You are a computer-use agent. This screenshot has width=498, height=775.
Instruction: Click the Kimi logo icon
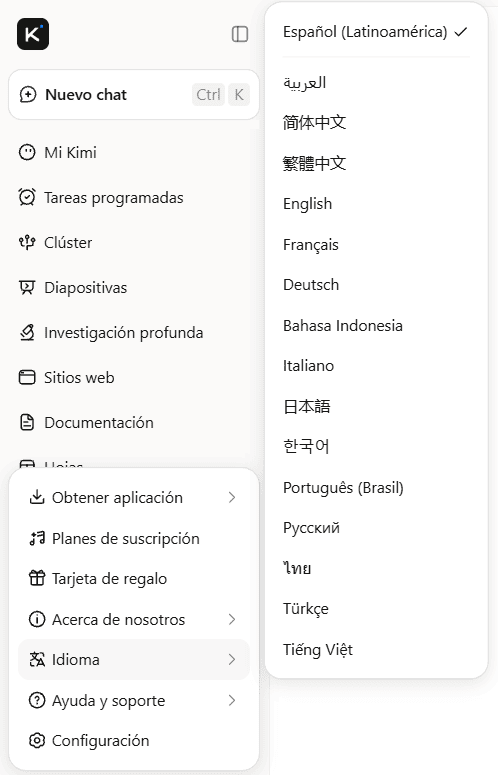point(33,34)
